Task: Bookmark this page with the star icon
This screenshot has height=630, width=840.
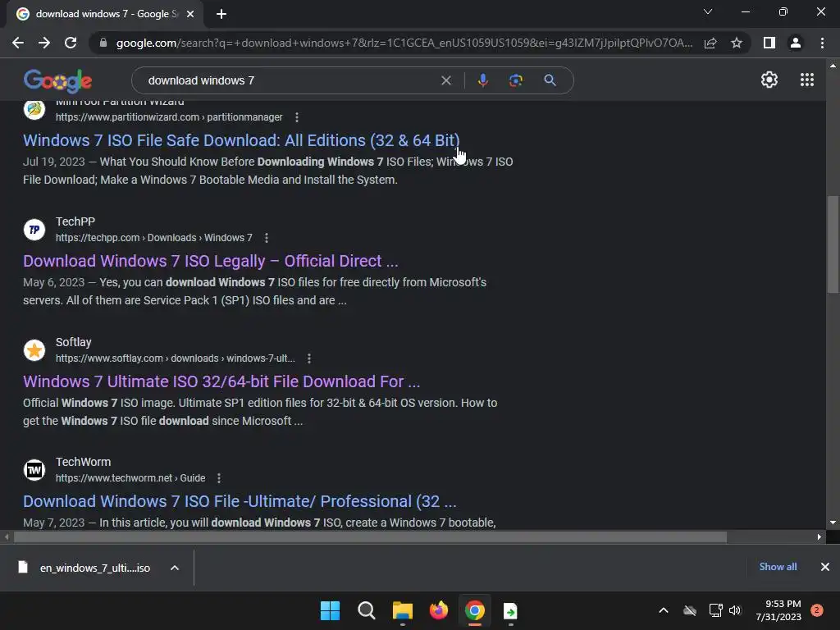Action: click(x=737, y=43)
